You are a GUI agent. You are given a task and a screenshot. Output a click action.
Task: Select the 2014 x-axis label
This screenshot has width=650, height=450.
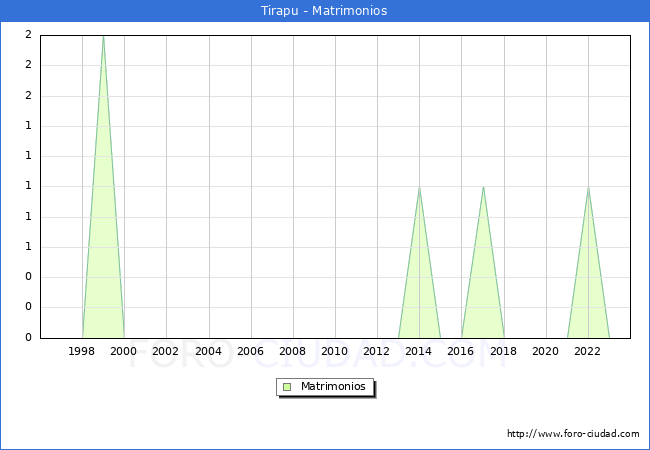(x=418, y=351)
